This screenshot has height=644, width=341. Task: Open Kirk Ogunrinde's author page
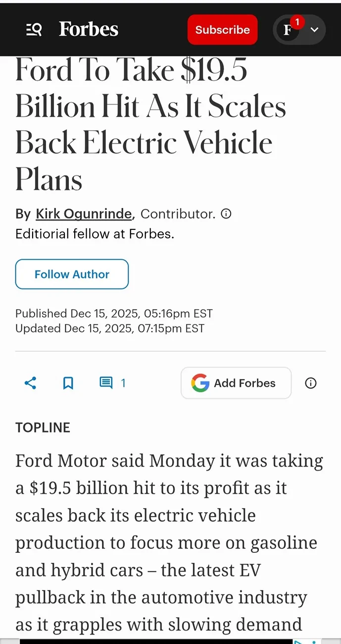coord(84,214)
